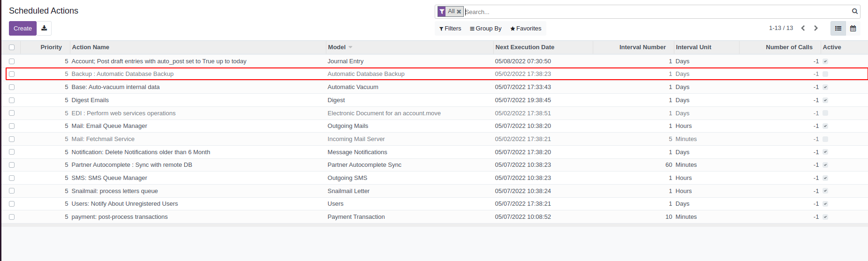Click the date '05/07/2022 19:38:45'
The height and width of the screenshot is (261, 868).
[x=523, y=100]
